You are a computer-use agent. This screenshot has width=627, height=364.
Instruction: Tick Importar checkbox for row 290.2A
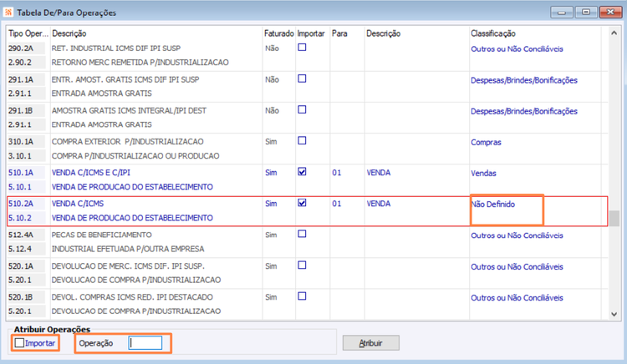302,48
